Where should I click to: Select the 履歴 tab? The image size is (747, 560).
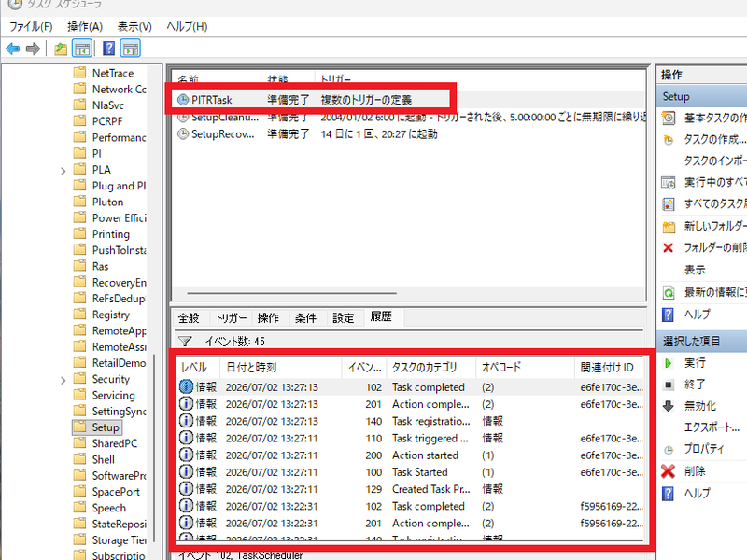pos(381,316)
